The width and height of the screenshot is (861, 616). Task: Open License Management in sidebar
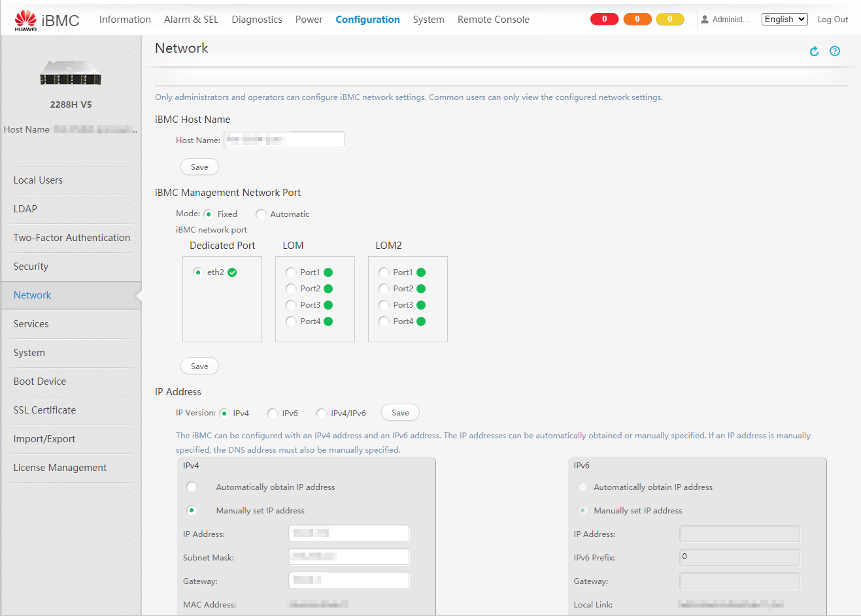pos(71,468)
